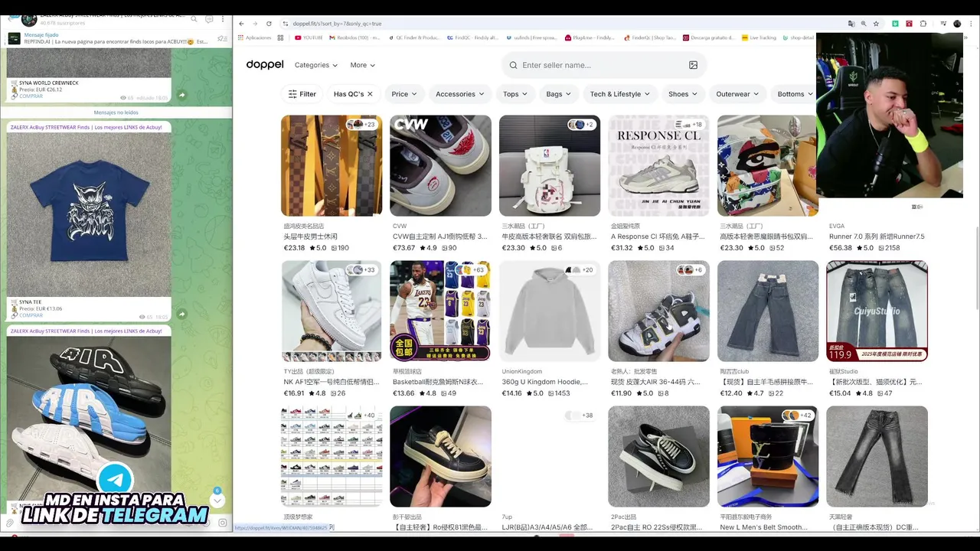Open the 'Live Tracking' bookmark

(x=758, y=37)
